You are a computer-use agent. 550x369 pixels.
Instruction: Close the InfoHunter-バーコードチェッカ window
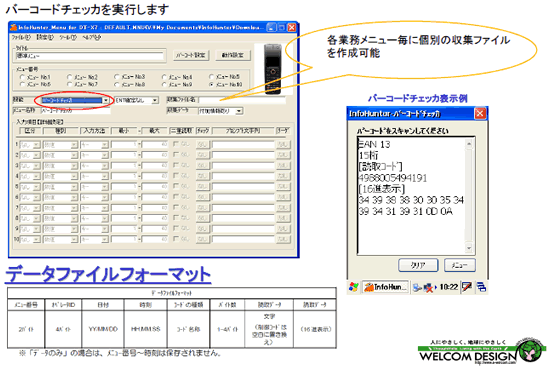[x=480, y=113]
